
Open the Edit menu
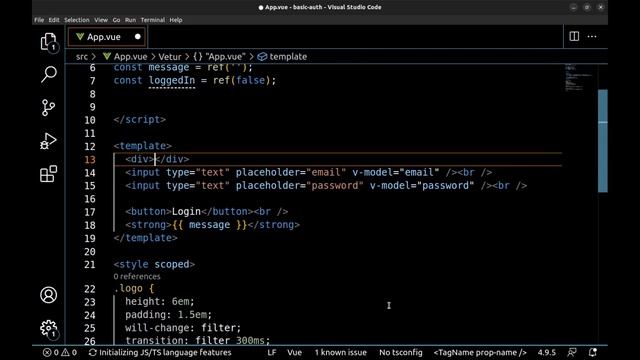53,20
